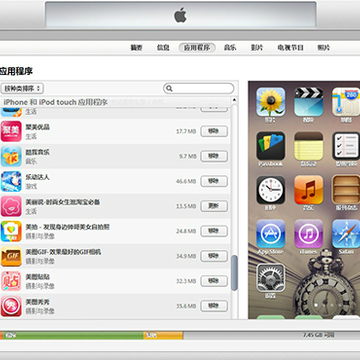This screenshot has height=360, width=360.
Task: Select the 聚美优品 app name text
Action: click(38, 127)
